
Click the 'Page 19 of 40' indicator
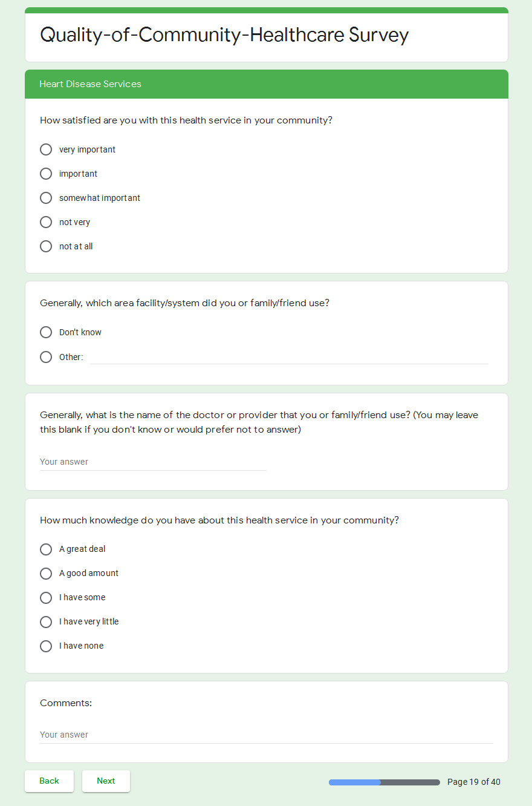pyautogui.click(x=473, y=782)
